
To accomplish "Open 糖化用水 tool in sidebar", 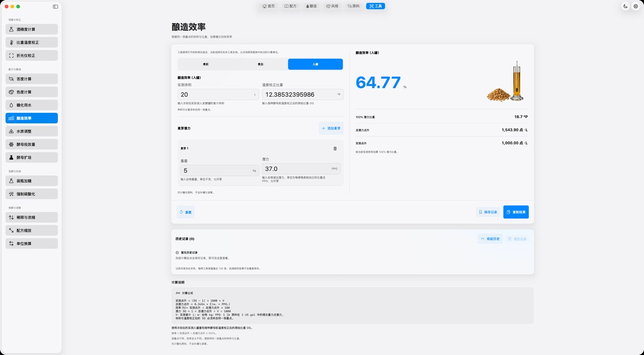I will 32,105.
